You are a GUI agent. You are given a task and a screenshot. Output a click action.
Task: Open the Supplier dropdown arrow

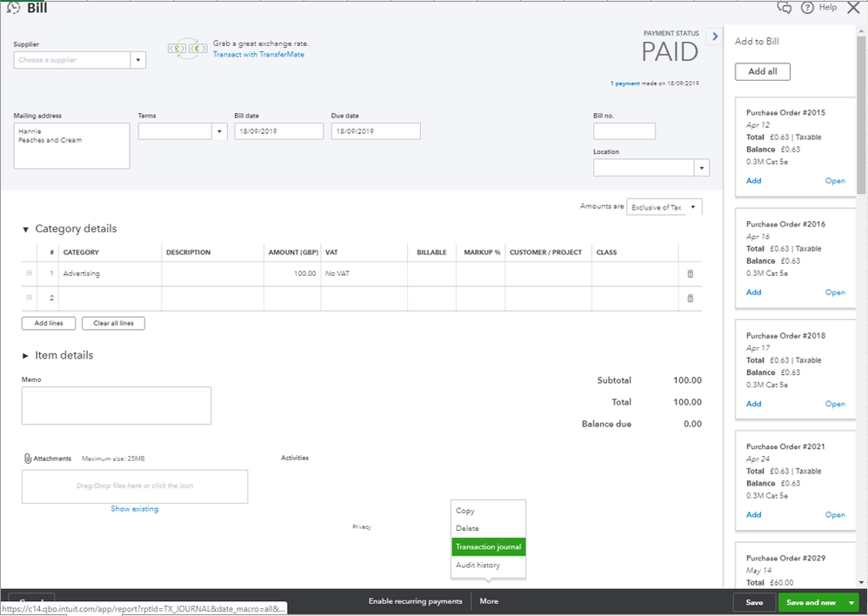click(x=138, y=60)
